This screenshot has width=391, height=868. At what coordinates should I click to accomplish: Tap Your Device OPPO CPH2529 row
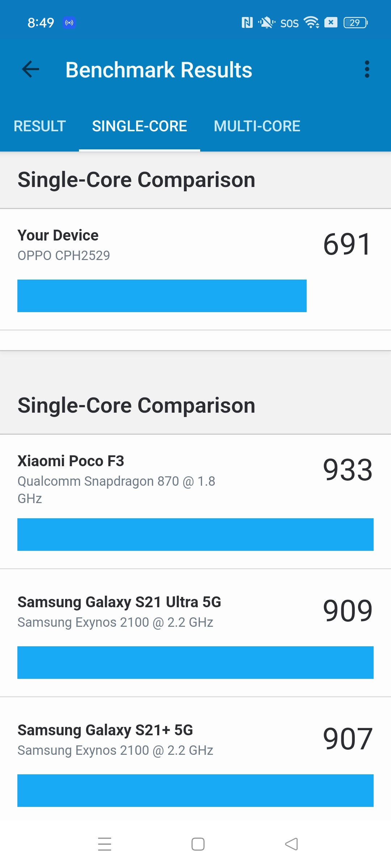pyautogui.click(x=195, y=269)
